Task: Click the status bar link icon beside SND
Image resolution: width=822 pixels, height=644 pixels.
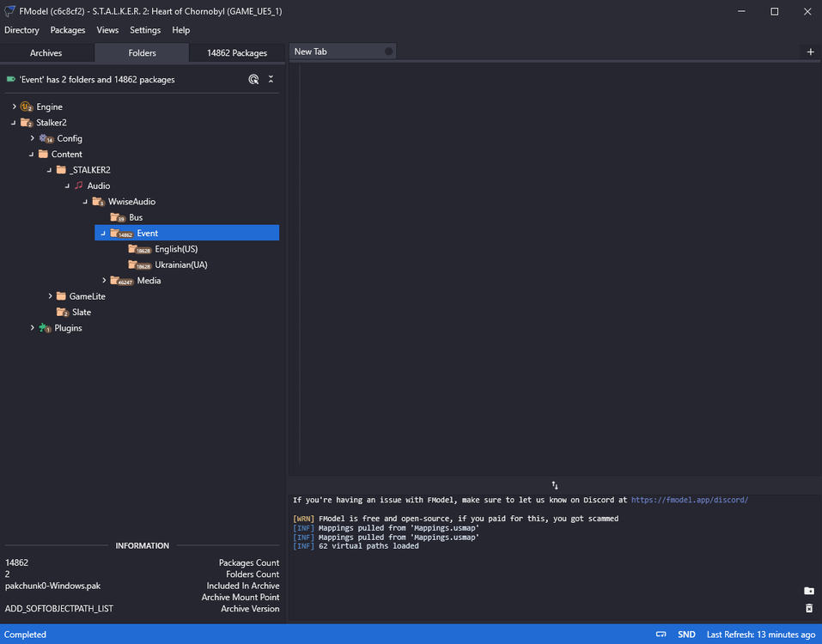Action: [x=661, y=635]
